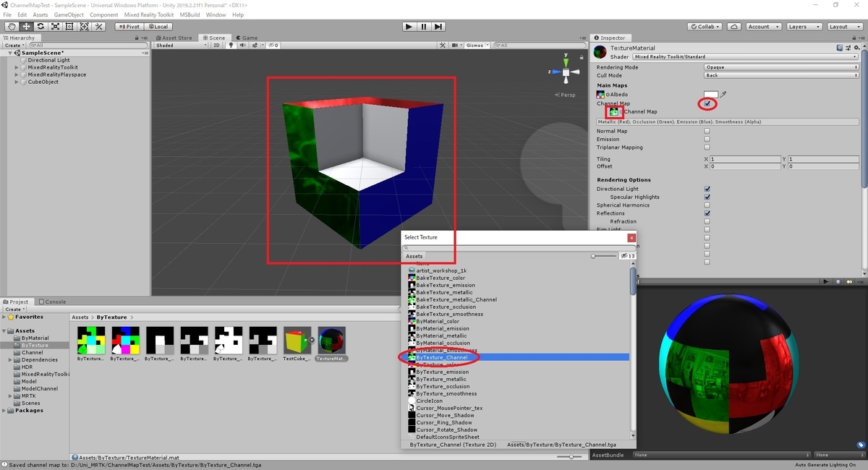The height and width of the screenshot is (470, 868).
Task: Toggle 2D view mode
Action: (x=216, y=46)
